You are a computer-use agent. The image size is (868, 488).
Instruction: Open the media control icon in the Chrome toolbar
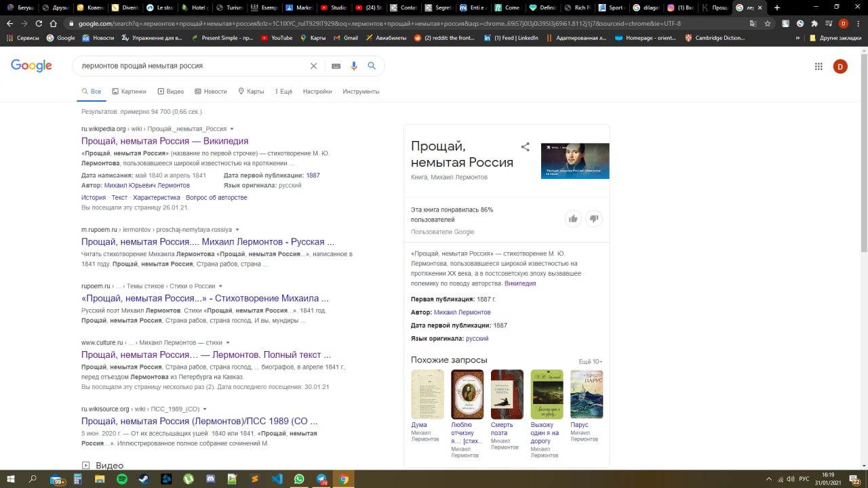(x=829, y=23)
